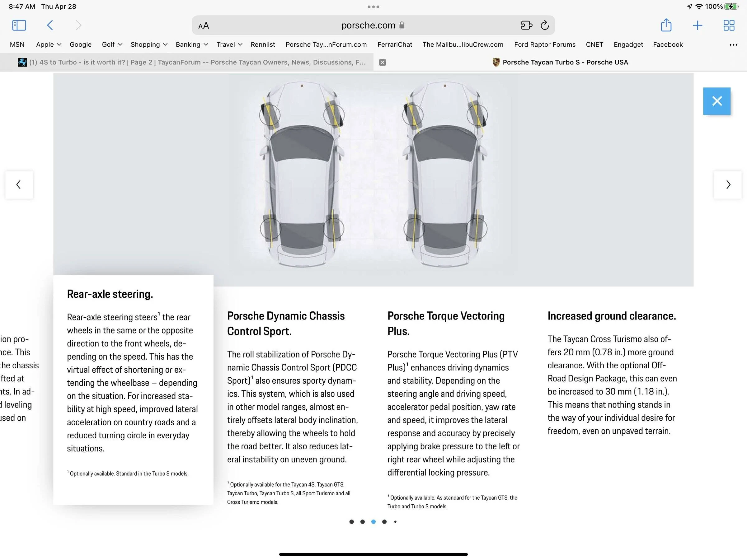Show more bookmarks with the ellipsis

click(733, 44)
